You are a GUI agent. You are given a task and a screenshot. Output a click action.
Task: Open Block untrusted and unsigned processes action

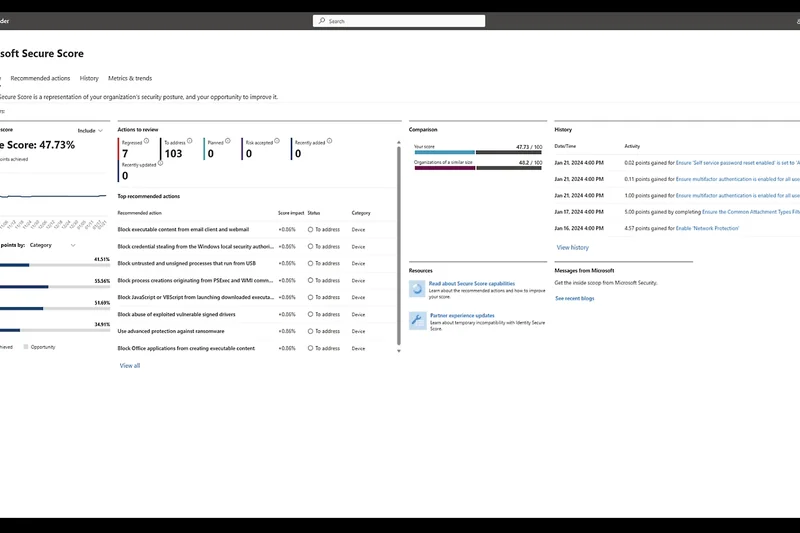pos(187,263)
